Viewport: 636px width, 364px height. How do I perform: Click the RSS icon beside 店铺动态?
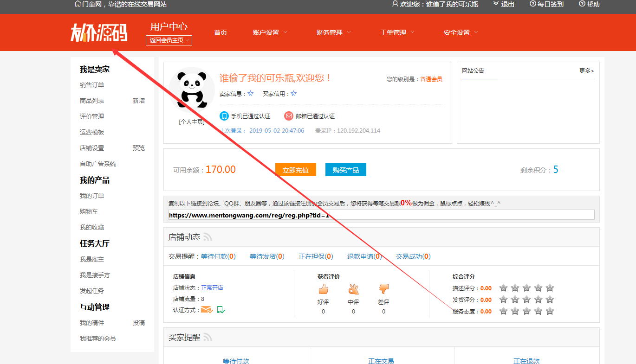click(x=208, y=237)
